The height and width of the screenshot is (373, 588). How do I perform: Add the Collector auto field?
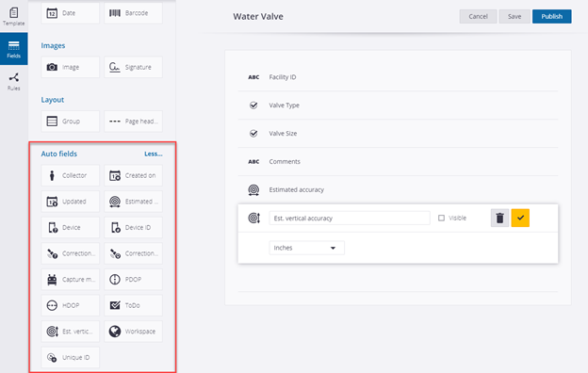point(70,175)
